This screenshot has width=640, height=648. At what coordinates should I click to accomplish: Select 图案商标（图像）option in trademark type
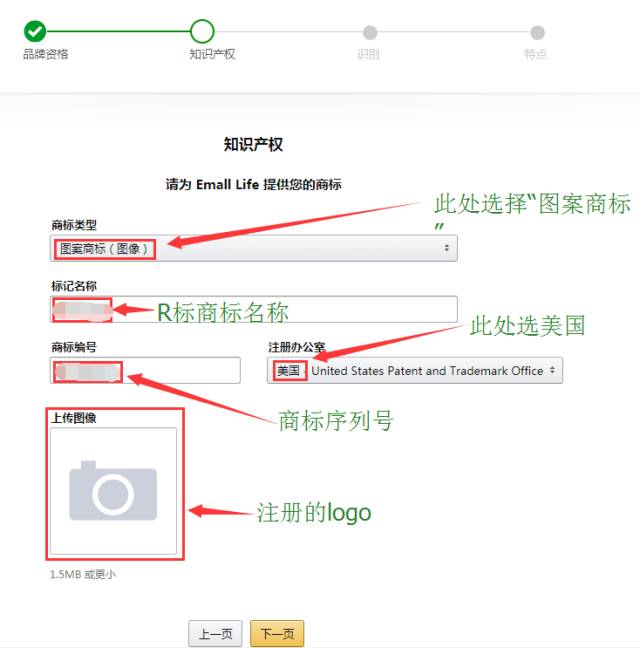click(x=104, y=249)
